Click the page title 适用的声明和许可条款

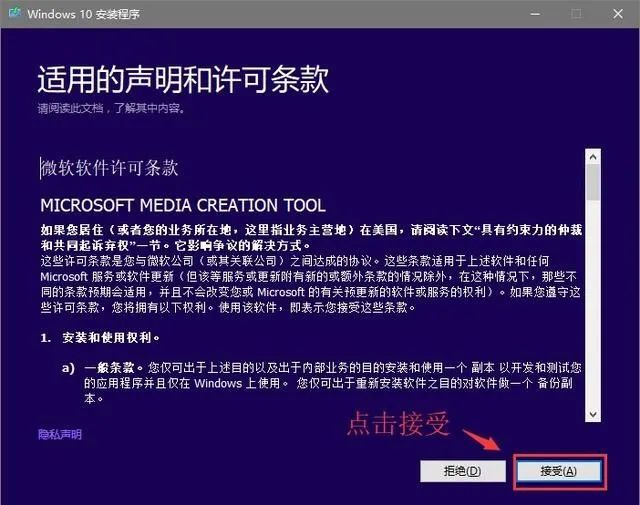(x=183, y=79)
